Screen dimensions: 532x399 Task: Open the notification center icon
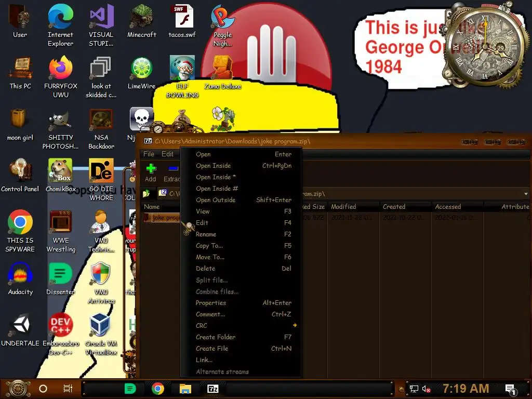coord(510,390)
